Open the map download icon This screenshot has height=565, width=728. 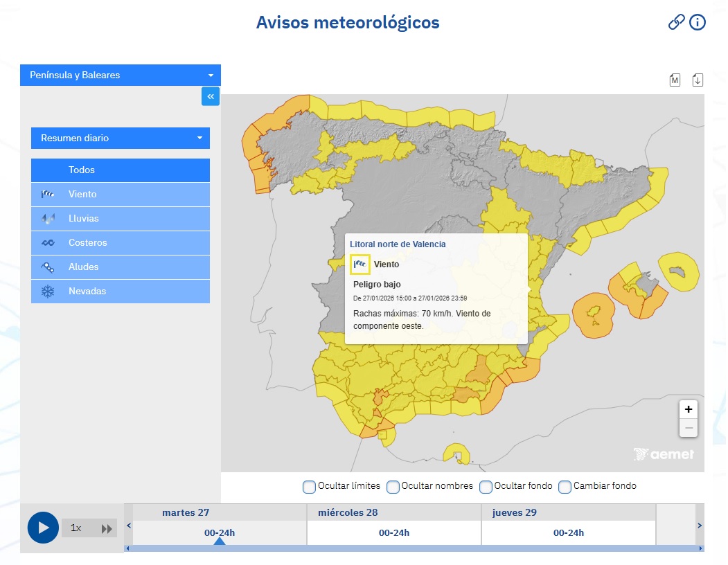tap(698, 80)
